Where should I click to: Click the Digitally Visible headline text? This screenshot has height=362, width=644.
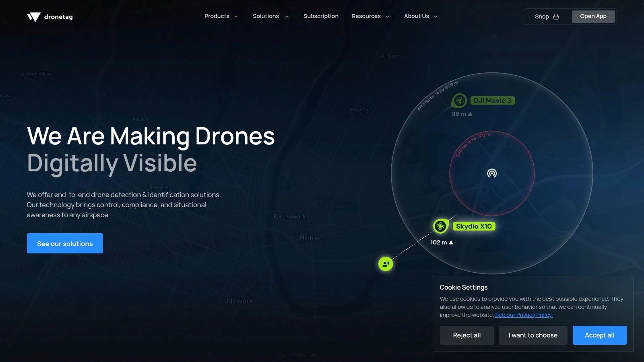(x=112, y=163)
